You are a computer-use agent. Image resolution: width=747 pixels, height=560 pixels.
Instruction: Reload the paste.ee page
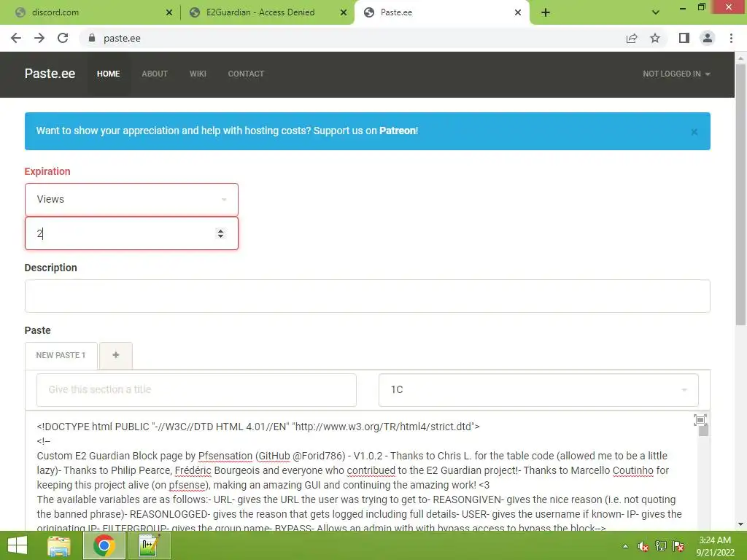pos(63,38)
